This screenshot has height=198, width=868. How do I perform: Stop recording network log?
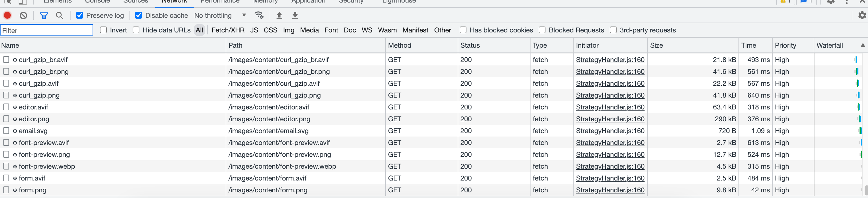7,15
